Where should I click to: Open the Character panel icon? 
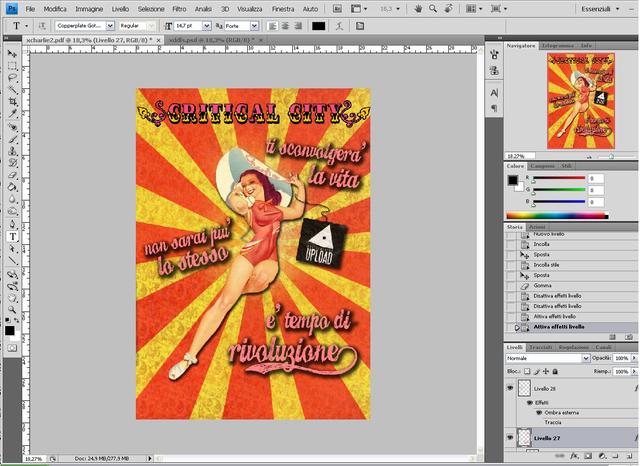[x=494, y=93]
